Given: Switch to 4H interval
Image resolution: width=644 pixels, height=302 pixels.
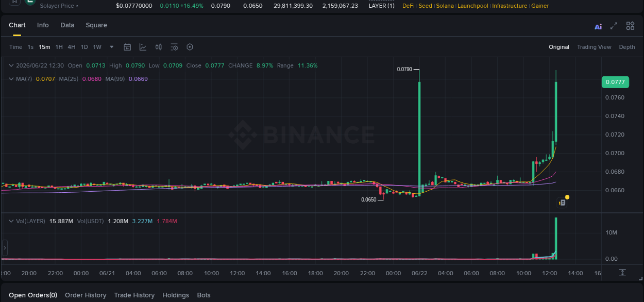Looking at the screenshot, I should coord(71,47).
